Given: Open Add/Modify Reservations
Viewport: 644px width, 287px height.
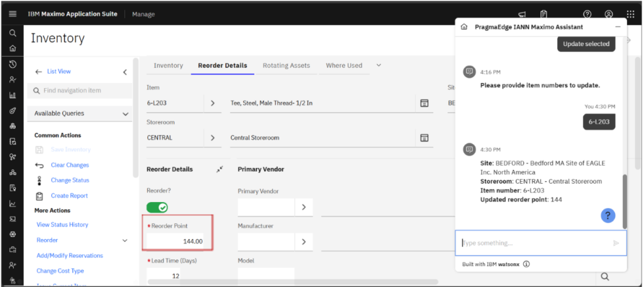Looking at the screenshot, I should point(70,256).
